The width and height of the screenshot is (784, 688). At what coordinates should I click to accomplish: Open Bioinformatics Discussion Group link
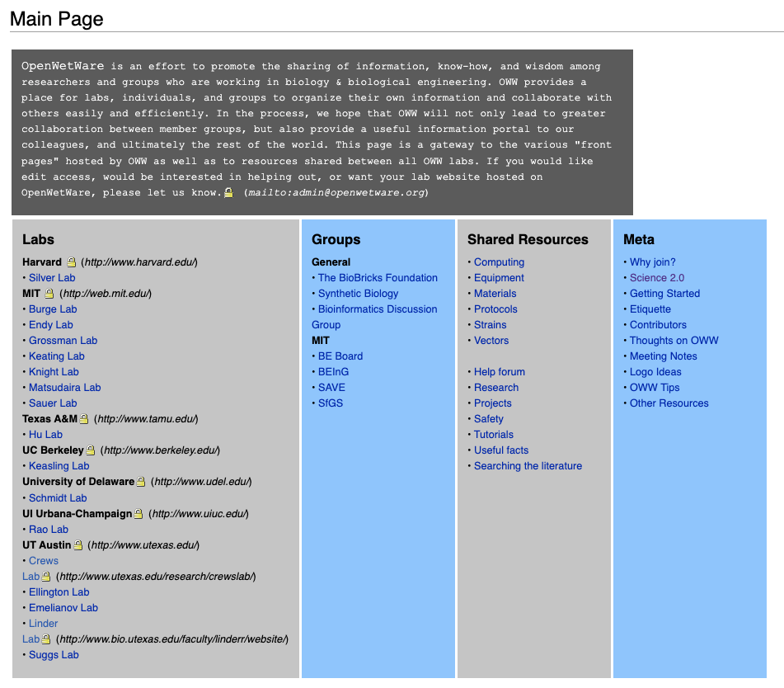pos(378,309)
